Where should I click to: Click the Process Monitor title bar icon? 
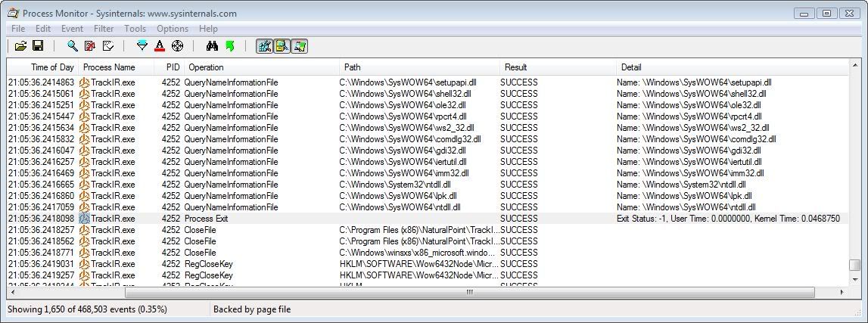(x=13, y=14)
